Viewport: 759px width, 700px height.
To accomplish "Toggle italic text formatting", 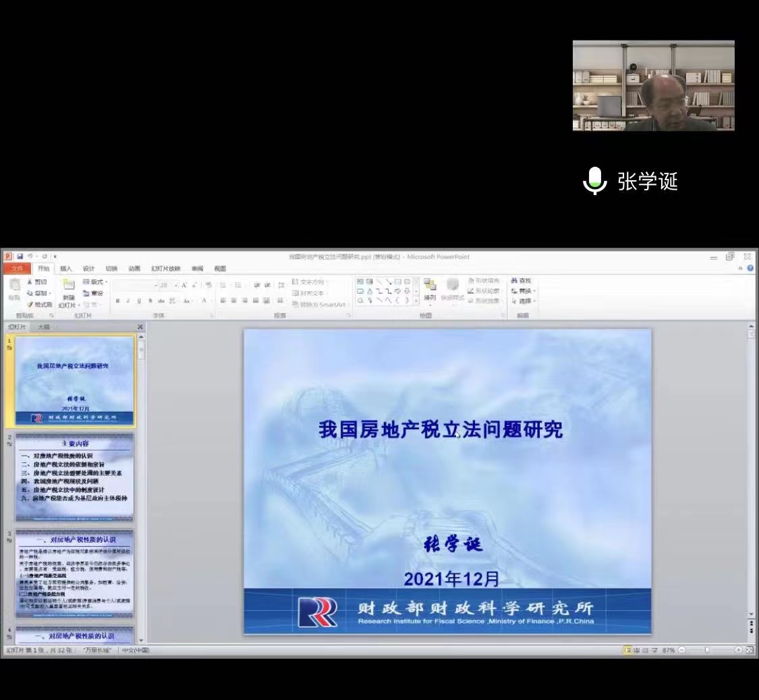I will [128, 301].
